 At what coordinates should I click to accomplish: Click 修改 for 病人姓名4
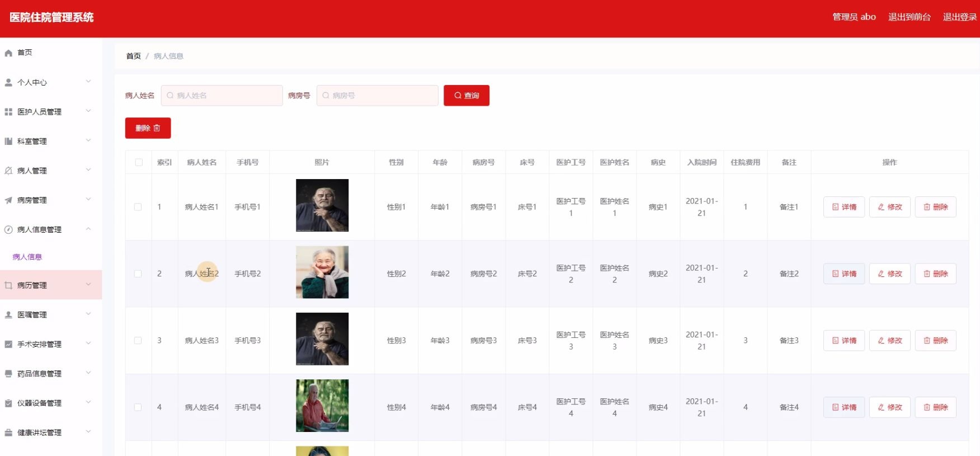890,407
